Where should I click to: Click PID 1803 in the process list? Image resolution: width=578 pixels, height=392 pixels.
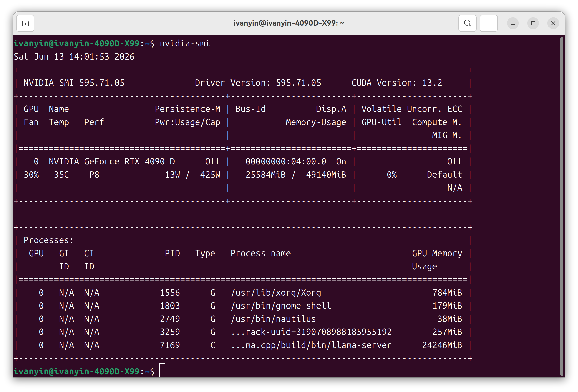pos(170,306)
